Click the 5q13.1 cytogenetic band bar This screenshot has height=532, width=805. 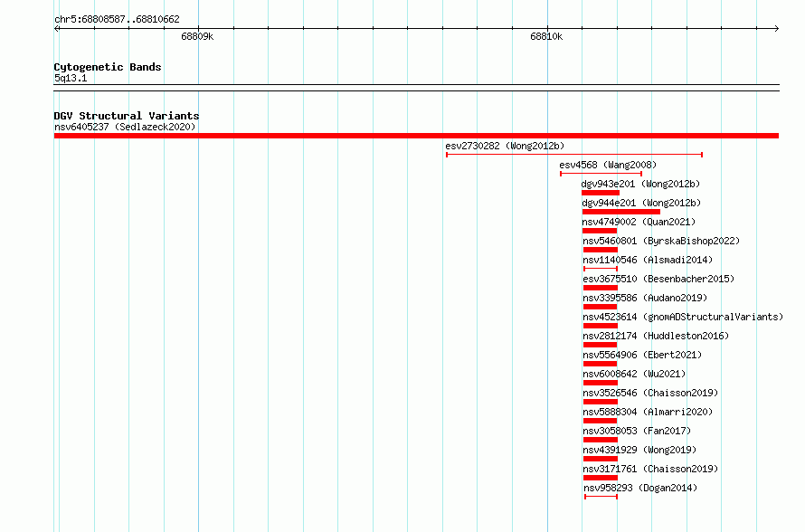pos(416,88)
